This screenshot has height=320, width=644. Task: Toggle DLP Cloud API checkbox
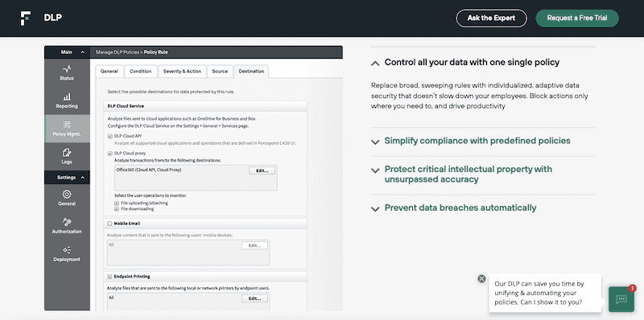click(x=110, y=136)
